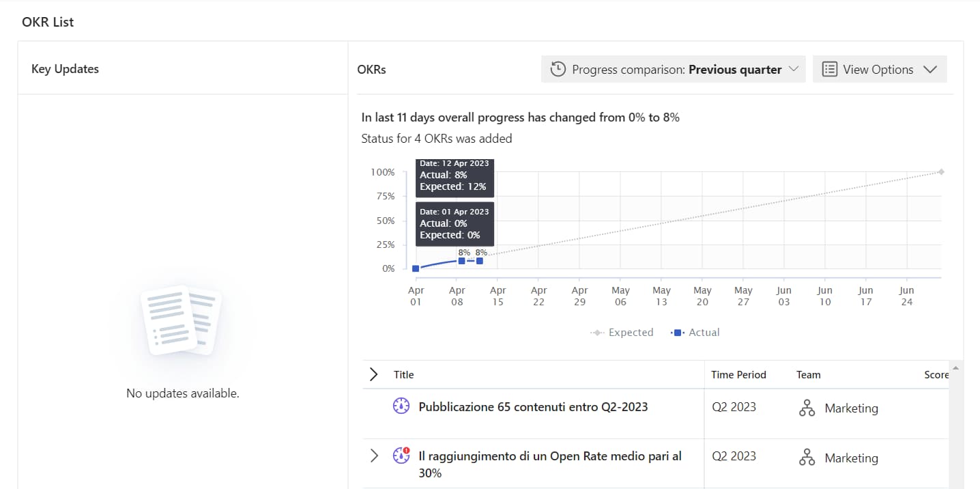This screenshot has height=489, width=980.
Task: Click the OKR table scrollbar up arrow
Action: [x=955, y=369]
